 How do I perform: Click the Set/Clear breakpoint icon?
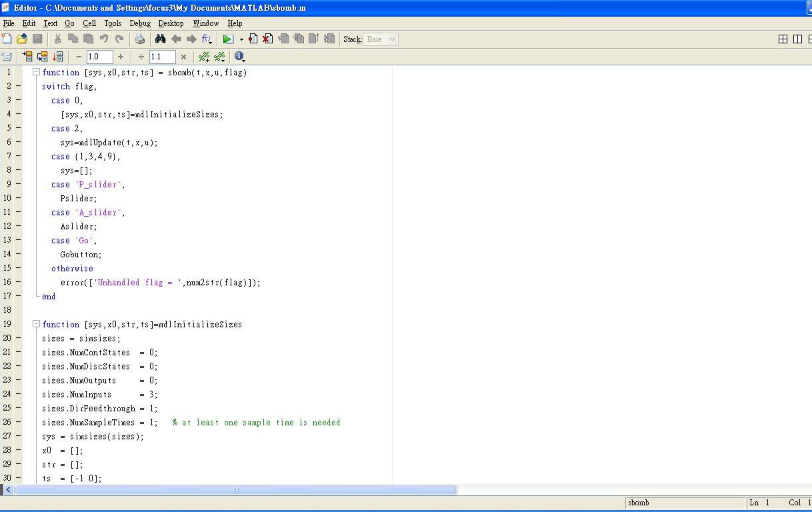click(253, 39)
